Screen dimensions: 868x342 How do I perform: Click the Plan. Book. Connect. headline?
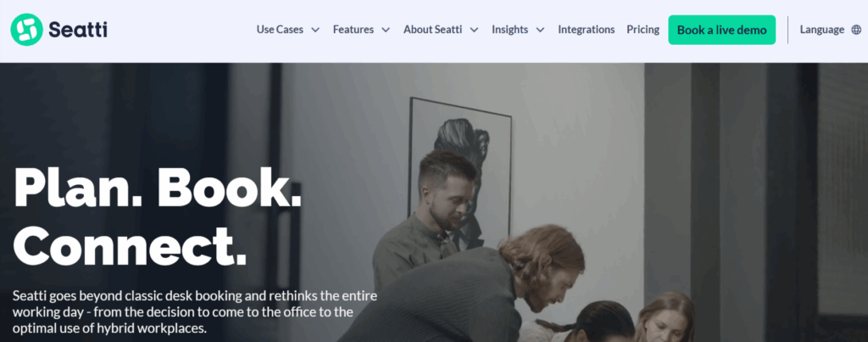[158, 216]
